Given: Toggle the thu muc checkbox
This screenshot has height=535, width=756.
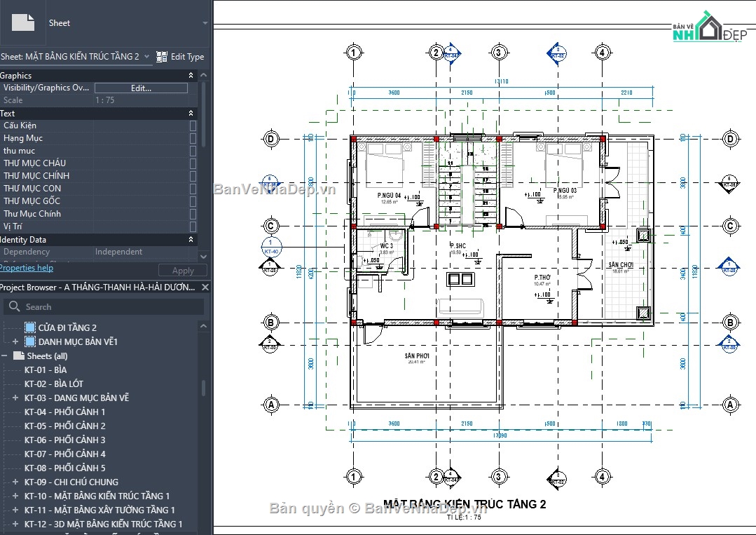Looking at the screenshot, I should click(x=193, y=151).
